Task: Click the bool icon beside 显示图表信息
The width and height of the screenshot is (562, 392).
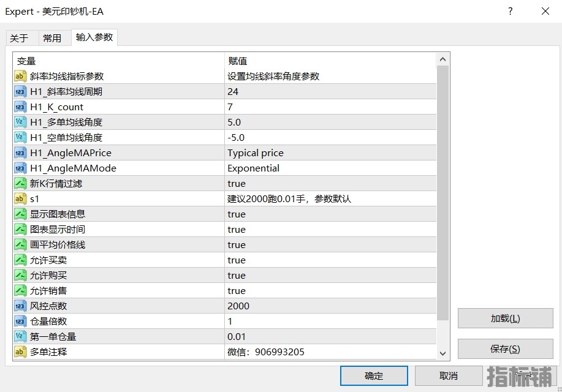Action: (x=20, y=214)
